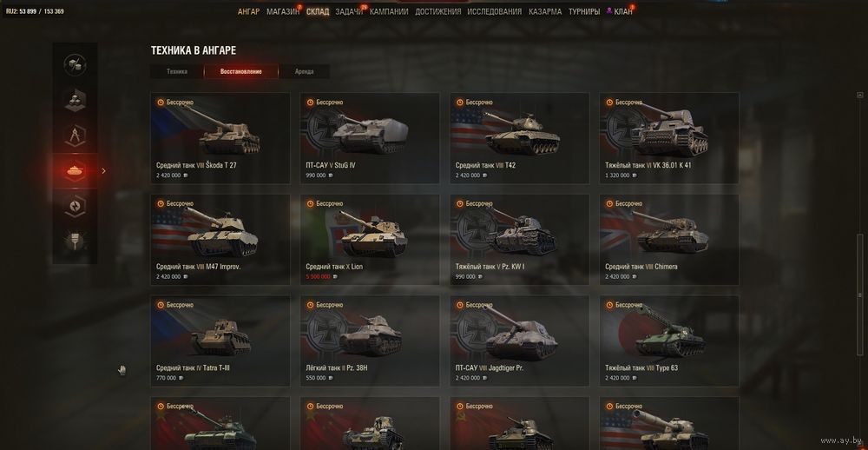Image resolution: width=868 pixels, height=450 pixels.
Task: Open the blueprints compass sidebar icon
Action: pyautogui.click(x=75, y=136)
